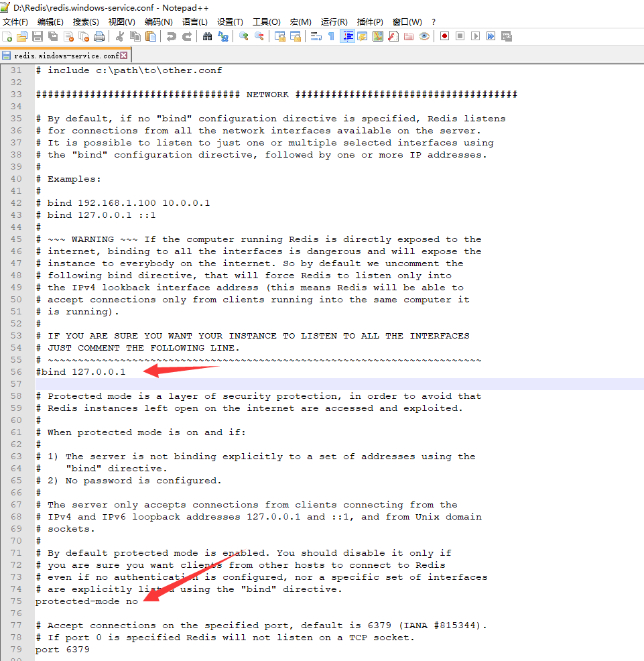
Task: Click the line '#bind 127.0.0.1'
Action: (x=80, y=372)
